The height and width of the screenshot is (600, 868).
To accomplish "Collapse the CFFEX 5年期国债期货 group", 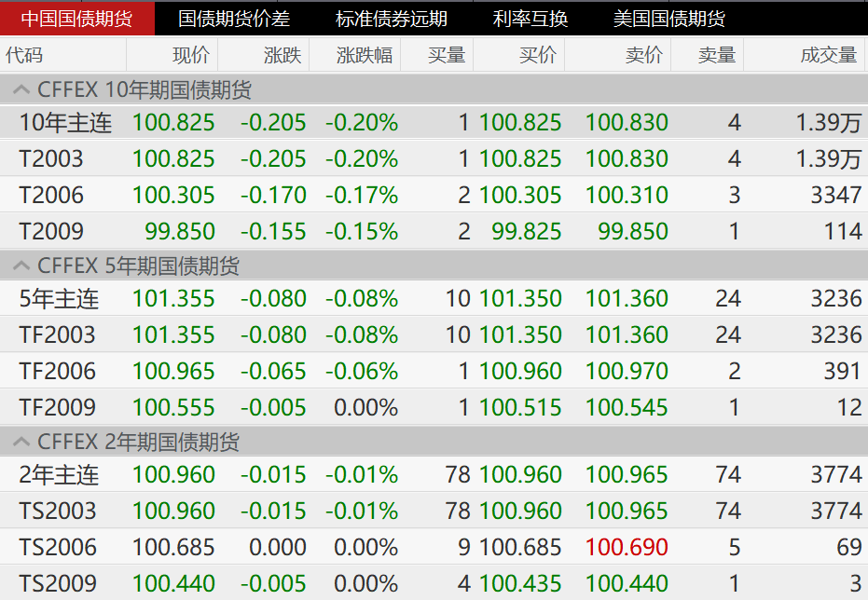I will point(21,266).
